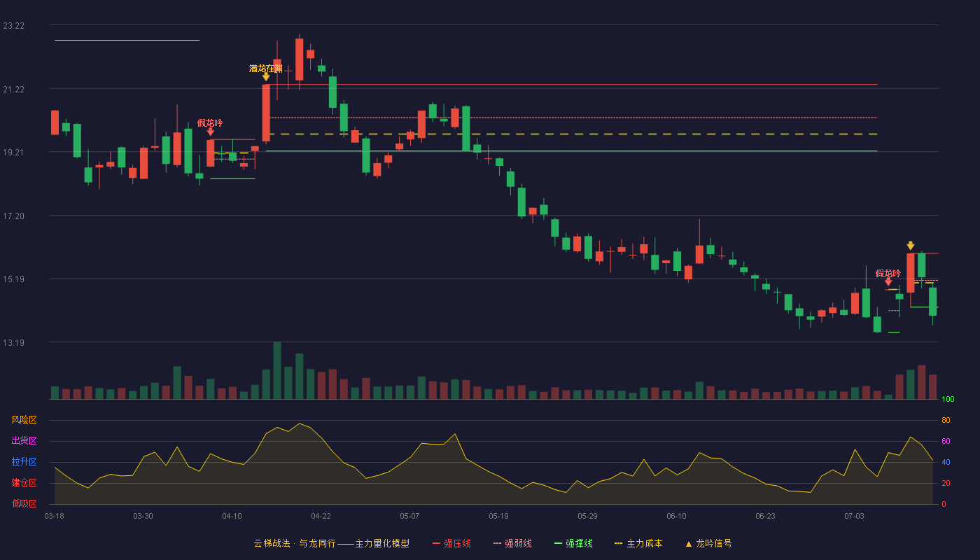Click the yellow arrow under 潜龙在渊
Image resolution: width=980 pixels, height=560 pixels.
tap(266, 78)
